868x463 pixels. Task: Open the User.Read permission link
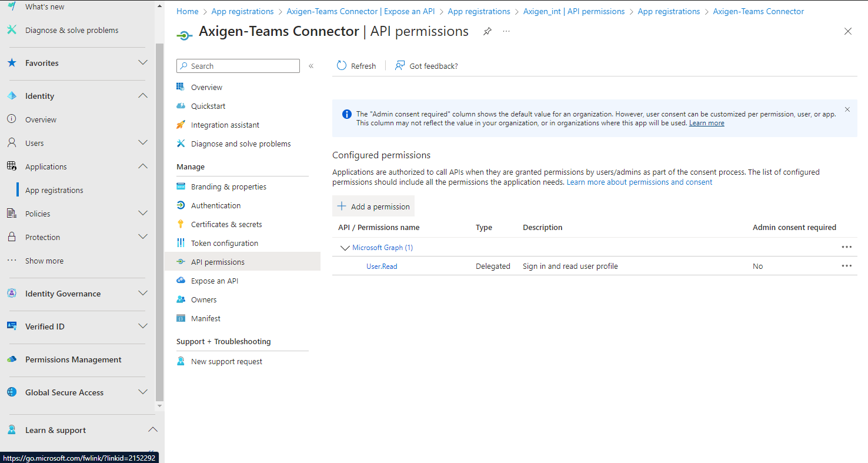click(x=382, y=267)
